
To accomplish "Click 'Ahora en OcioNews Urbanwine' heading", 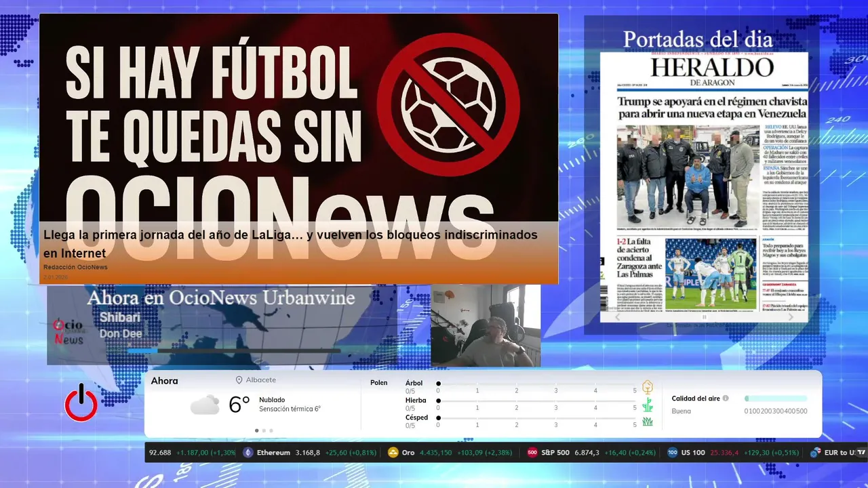I will pyautogui.click(x=221, y=298).
